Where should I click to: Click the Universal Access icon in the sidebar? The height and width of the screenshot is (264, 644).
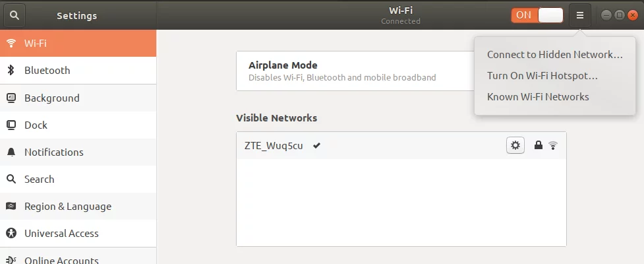[11, 234]
